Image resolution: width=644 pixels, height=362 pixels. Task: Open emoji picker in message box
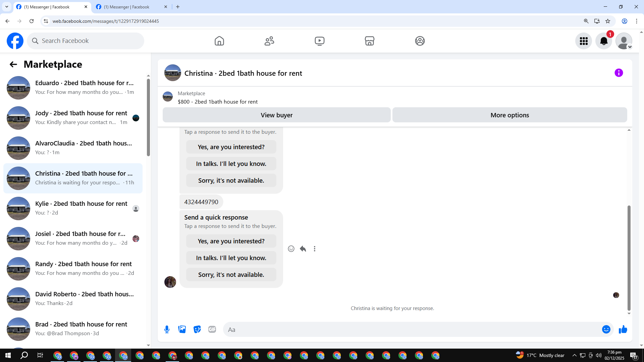coord(606,329)
